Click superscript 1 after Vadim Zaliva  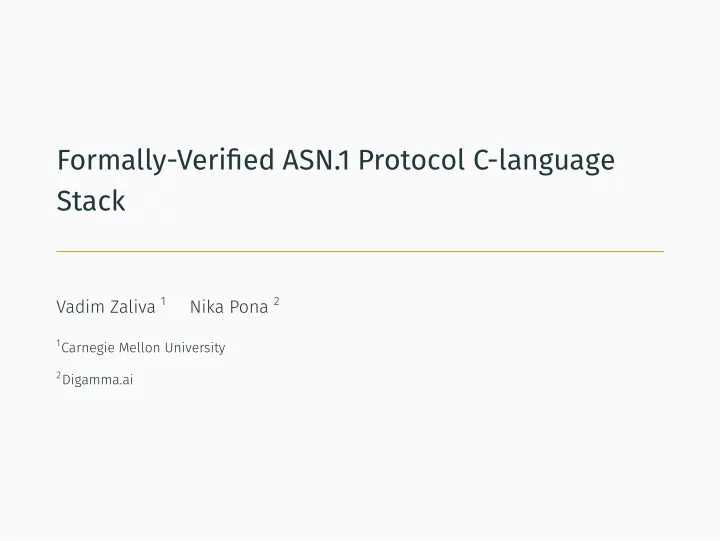[163, 301]
